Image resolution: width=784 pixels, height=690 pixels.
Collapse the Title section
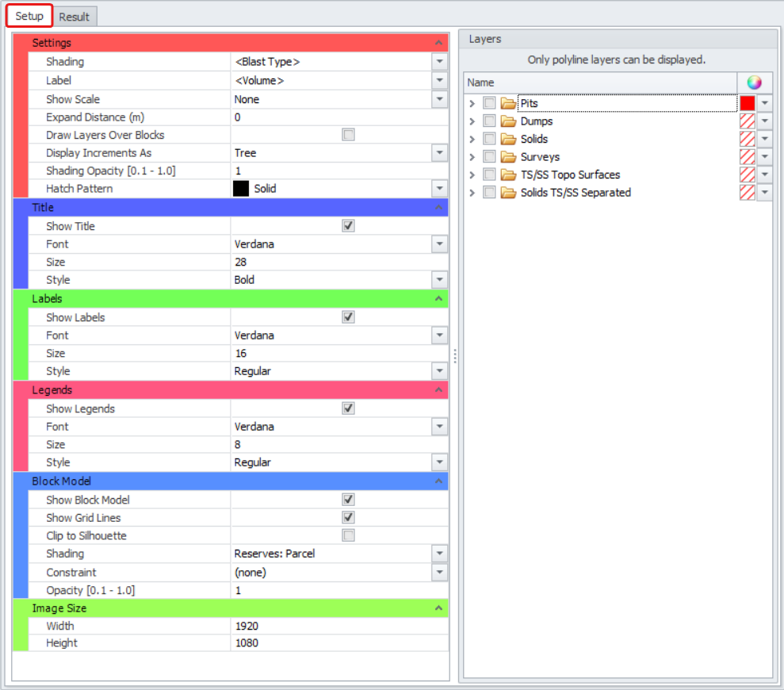tap(438, 207)
